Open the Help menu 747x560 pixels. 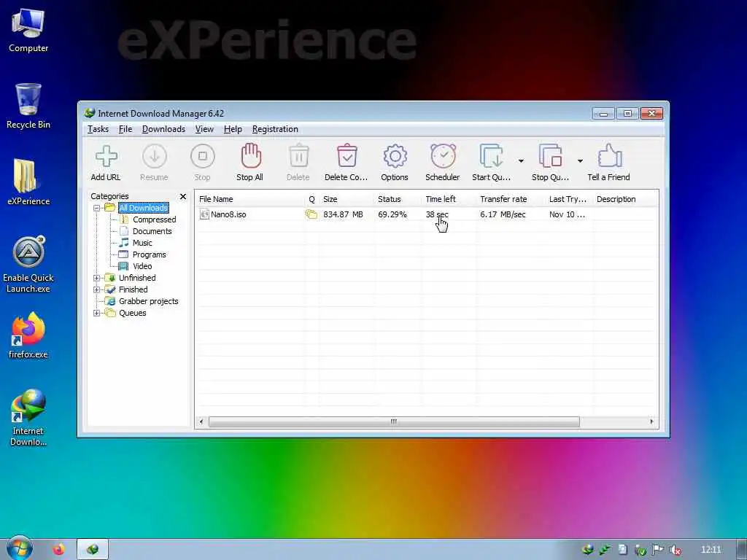[233, 129]
